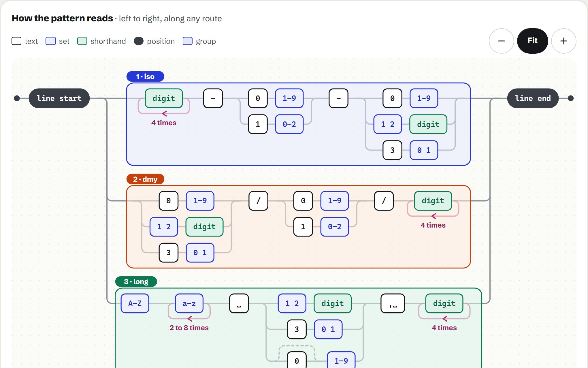Select the line start node
This screenshot has height=368, width=588.
pos(59,98)
